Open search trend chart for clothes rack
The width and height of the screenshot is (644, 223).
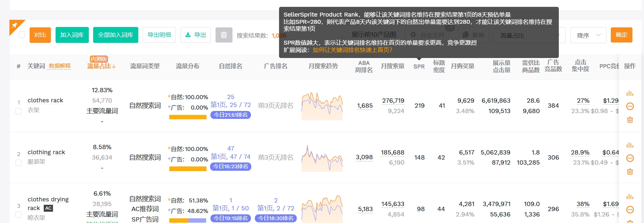[x=322, y=106]
